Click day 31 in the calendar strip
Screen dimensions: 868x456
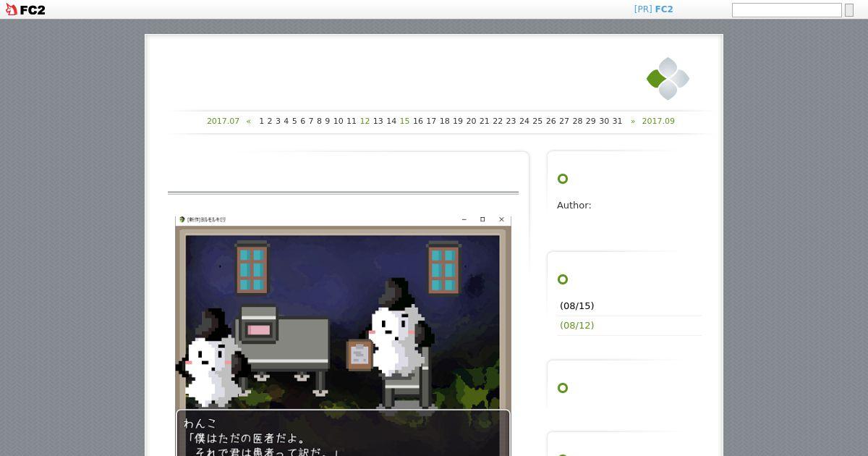(617, 121)
